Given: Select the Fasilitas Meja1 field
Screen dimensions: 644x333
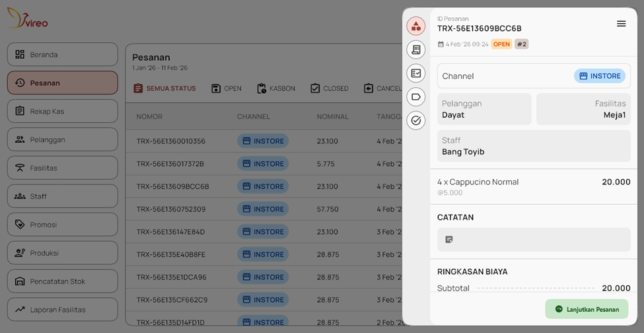Looking at the screenshot, I should point(583,109).
